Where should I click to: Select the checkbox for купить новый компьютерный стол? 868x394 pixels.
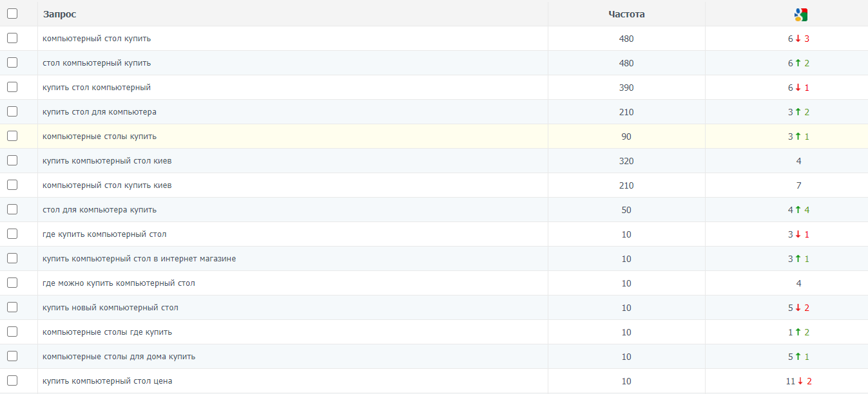[x=12, y=307]
